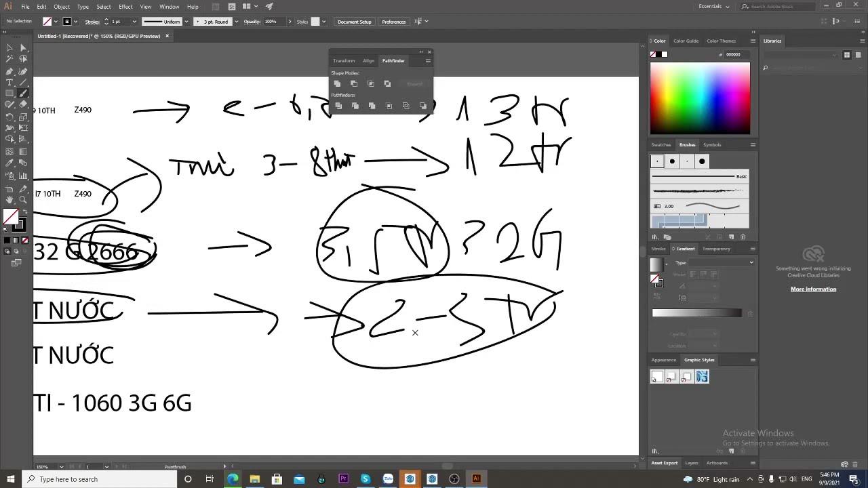Viewport: 868px width, 488px height.
Task: Open Uniform width profile dropdown
Action: point(186,22)
